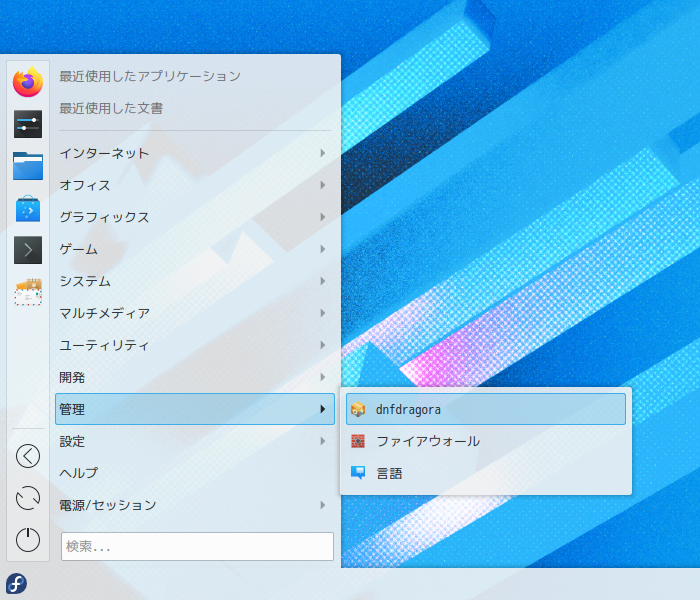Expand the マルチメディア submenu arrow
The image size is (700, 600).
tap(322, 313)
